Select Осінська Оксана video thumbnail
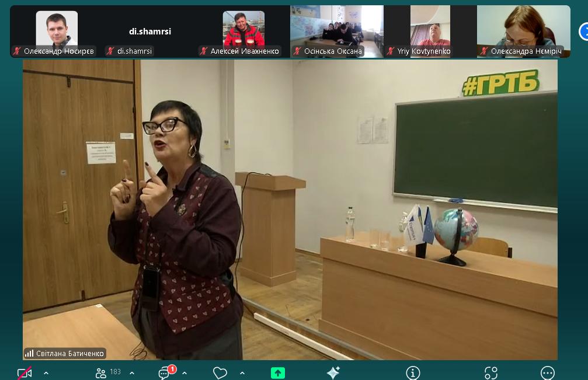Screen dimensions: 588x380 pyautogui.click(x=337, y=31)
